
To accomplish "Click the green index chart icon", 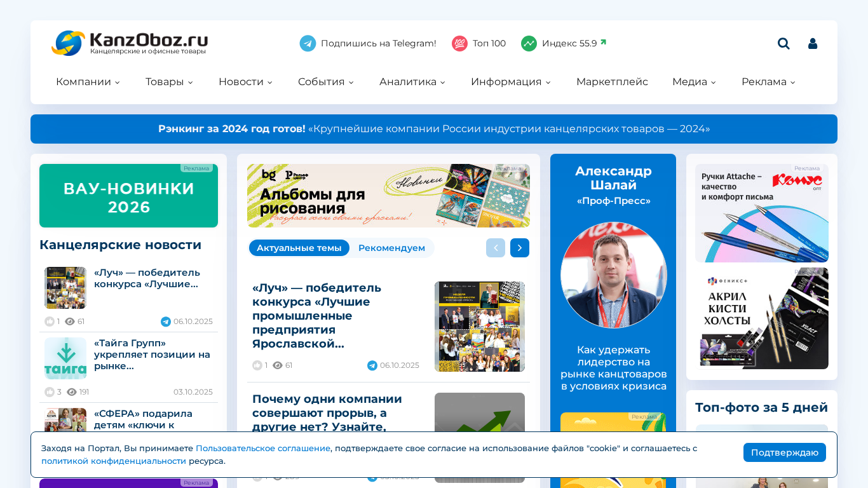I will [x=529, y=43].
